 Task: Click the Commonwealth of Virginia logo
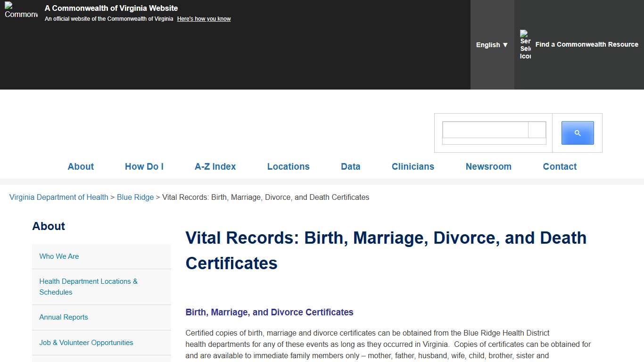(x=21, y=13)
